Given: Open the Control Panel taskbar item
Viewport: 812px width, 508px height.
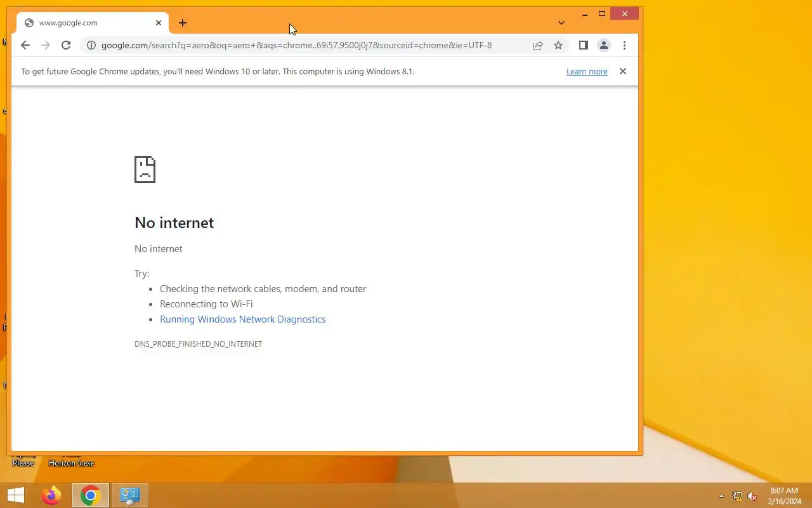Looking at the screenshot, I should 130,495.
